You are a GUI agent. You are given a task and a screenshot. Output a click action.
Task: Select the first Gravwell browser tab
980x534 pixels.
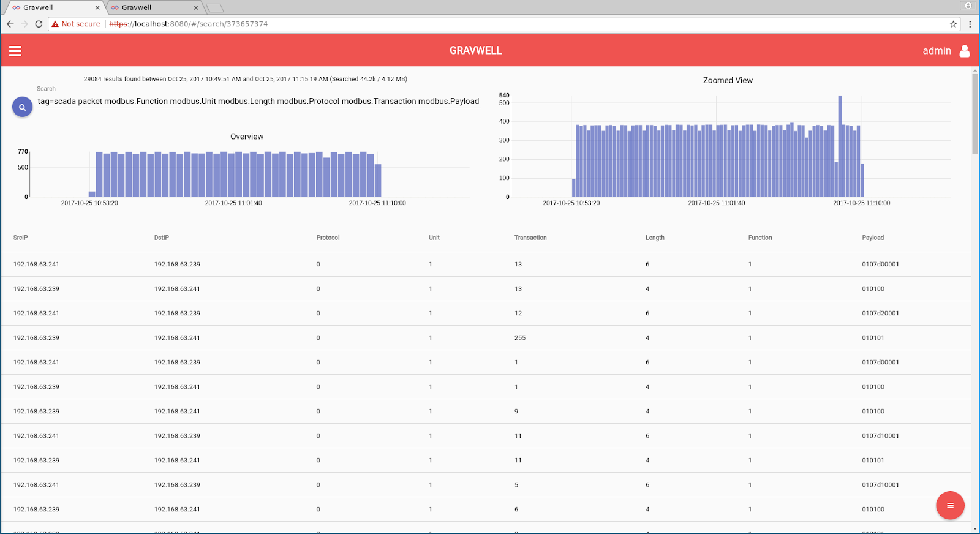[x=54, y=7]
